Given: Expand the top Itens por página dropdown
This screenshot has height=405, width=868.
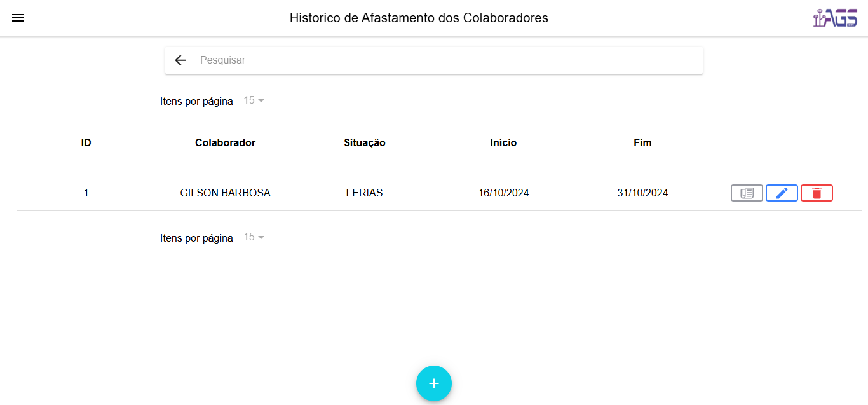Looking at the screenshot, I should click(x=254, y=100).
